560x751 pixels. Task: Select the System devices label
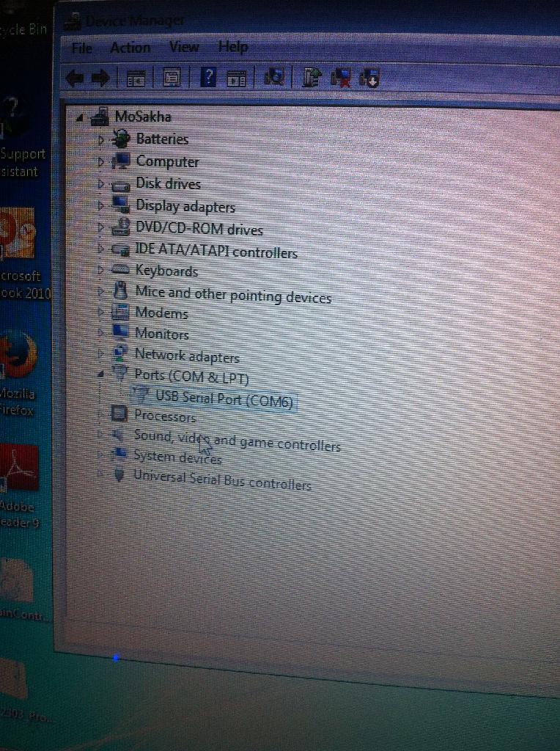[177, 457]
